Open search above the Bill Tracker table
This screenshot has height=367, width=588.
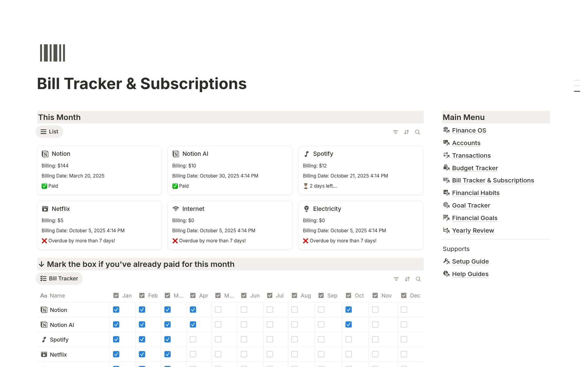[418, 279]
